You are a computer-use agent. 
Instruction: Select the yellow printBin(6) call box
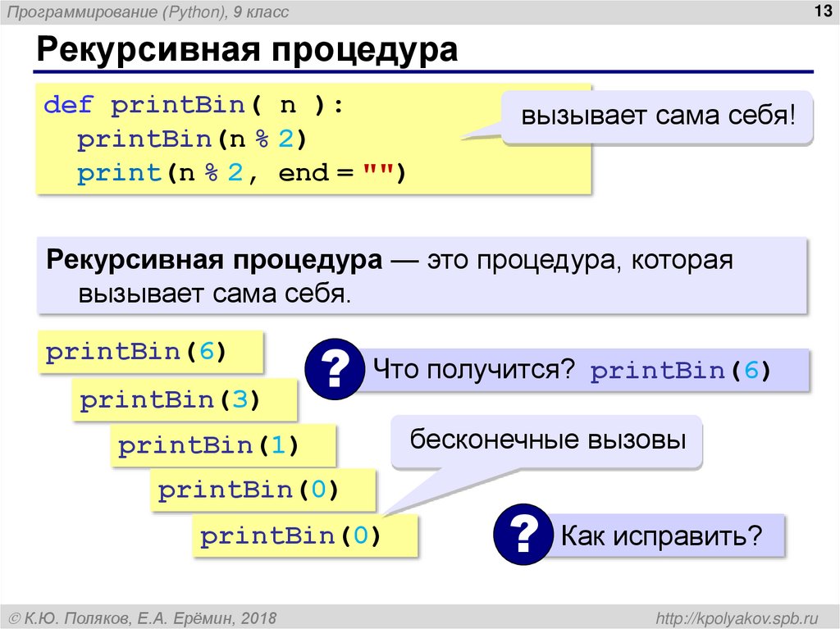tap(150, 351)
